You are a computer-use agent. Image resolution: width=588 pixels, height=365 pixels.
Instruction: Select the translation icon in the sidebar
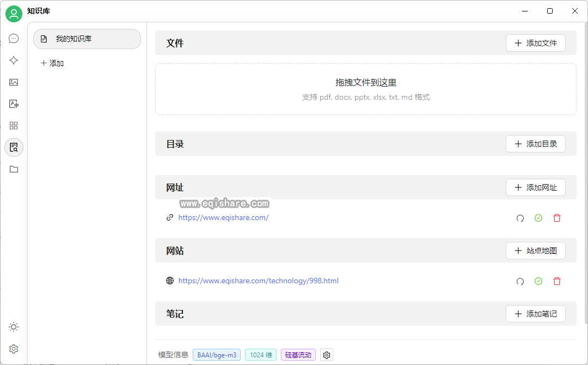click(x=14, y=104)
